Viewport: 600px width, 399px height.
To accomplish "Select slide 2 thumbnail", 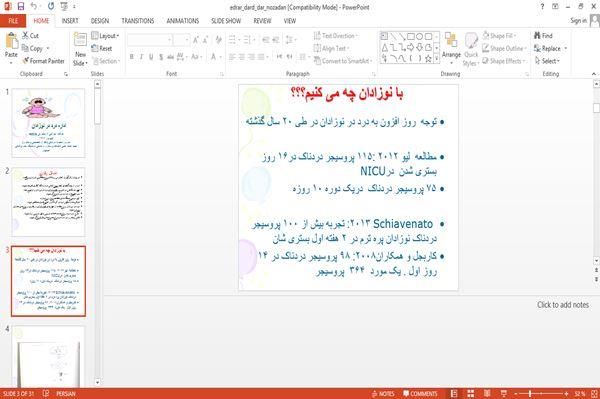I will (48, 202).
